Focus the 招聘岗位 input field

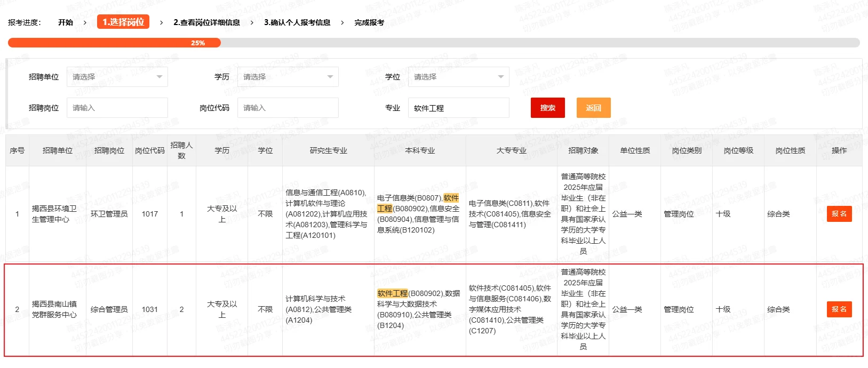click(117, 108)
